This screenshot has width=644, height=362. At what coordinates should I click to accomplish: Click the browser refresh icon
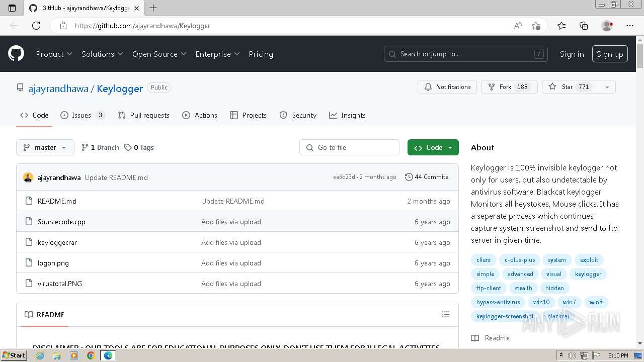pos(36,26)
